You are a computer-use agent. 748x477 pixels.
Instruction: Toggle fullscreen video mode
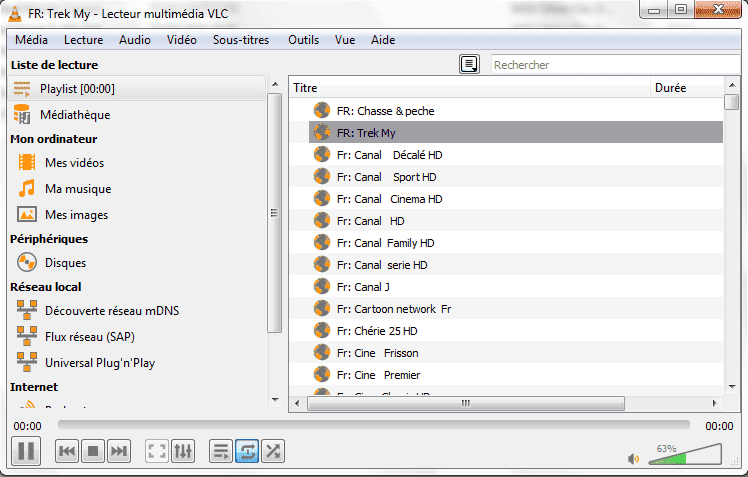[x=157, y=451]
